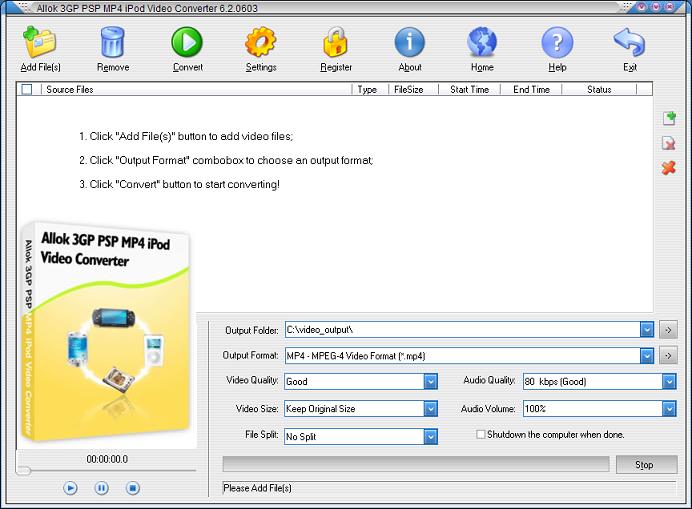This screenshot has height=509, width=692.
Task: Open output format options arrow button
Action: click(x=668, y=355)
